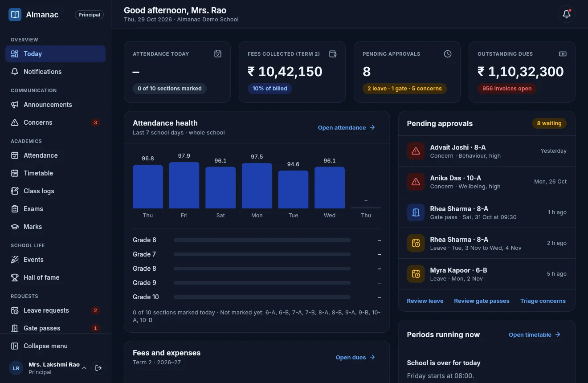Go to Leave requests in the sidebar
The image size is (588, 383).
tap(55, 310)
